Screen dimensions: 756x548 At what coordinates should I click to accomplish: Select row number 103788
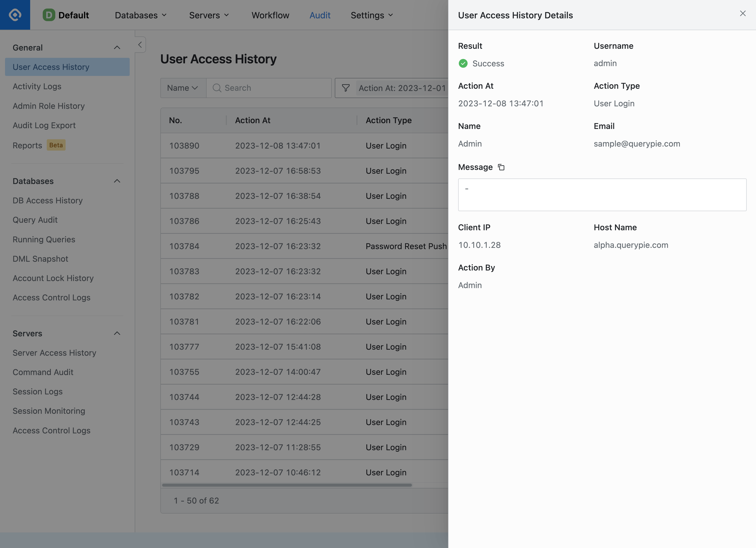point(304,196)
